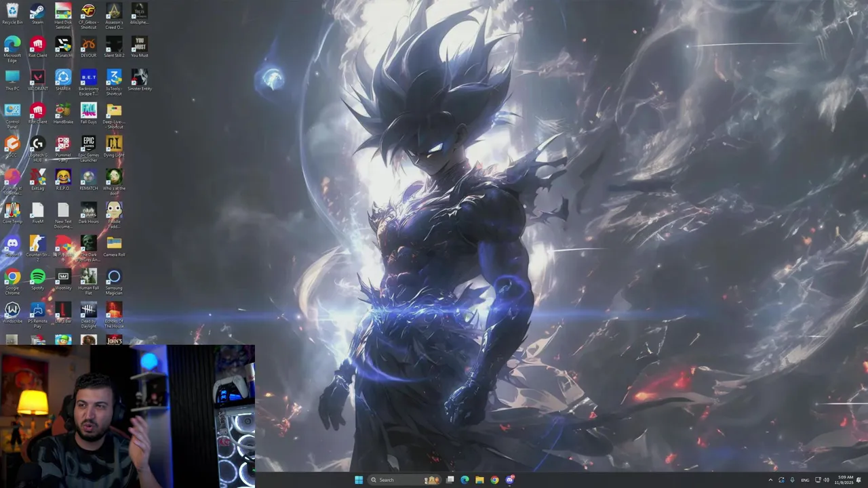Open the Windows Start menu
Image resolution: width=868 pixels, height=488 pixels.
click(x=358, y=480)
